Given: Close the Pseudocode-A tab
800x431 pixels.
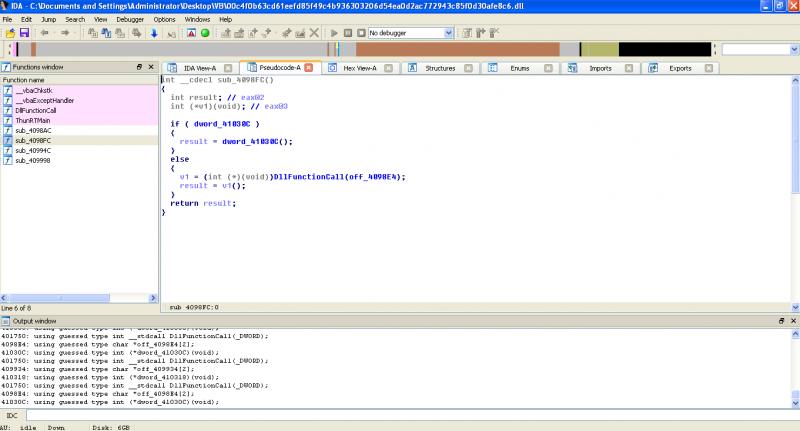Looking at the screenshot, I should 309,67.
